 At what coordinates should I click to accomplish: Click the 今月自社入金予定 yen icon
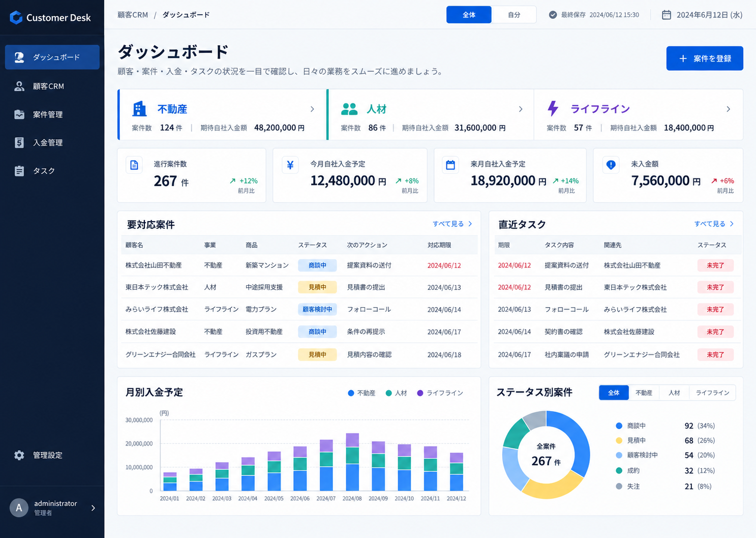pos(290,165)
